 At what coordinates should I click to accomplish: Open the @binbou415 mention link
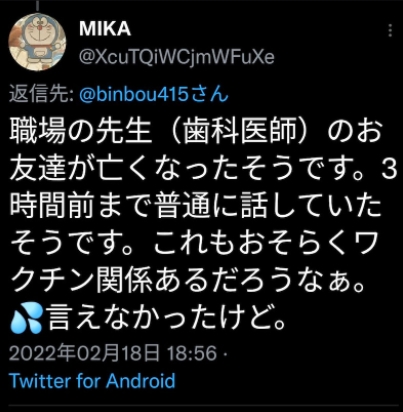point(135,95)
